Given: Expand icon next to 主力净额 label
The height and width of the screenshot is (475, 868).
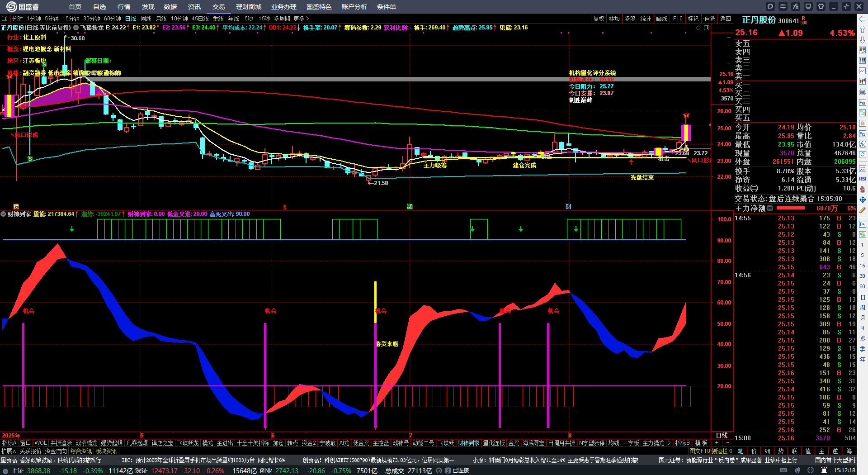Looking at the screenshot, I should click(x=770, y=208).
